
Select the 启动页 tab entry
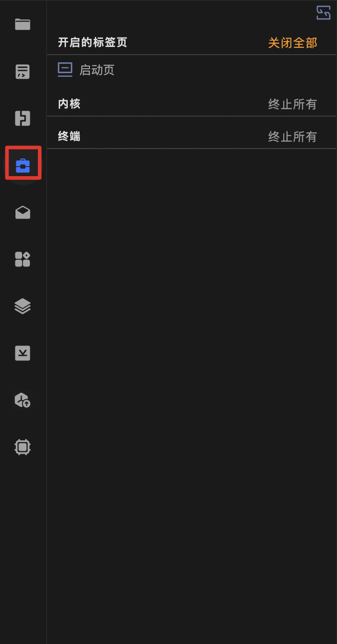pos(192,70)
